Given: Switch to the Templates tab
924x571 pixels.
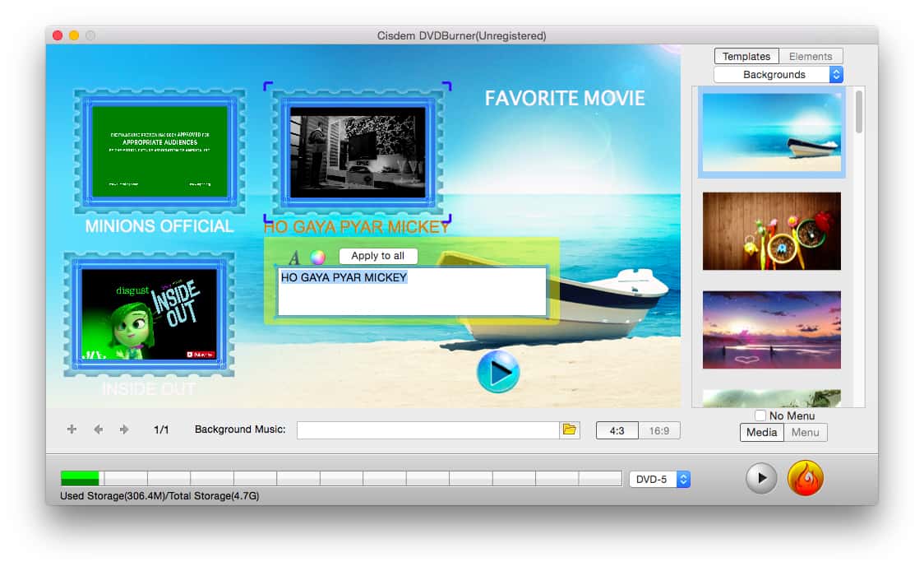Looking at the screenshot, I should 746,56.
